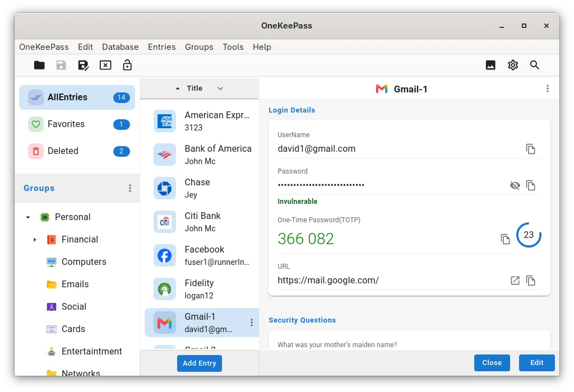574x392 pixels.
Task: Open the image icon in the toolbar
Action: coord(490,65)
